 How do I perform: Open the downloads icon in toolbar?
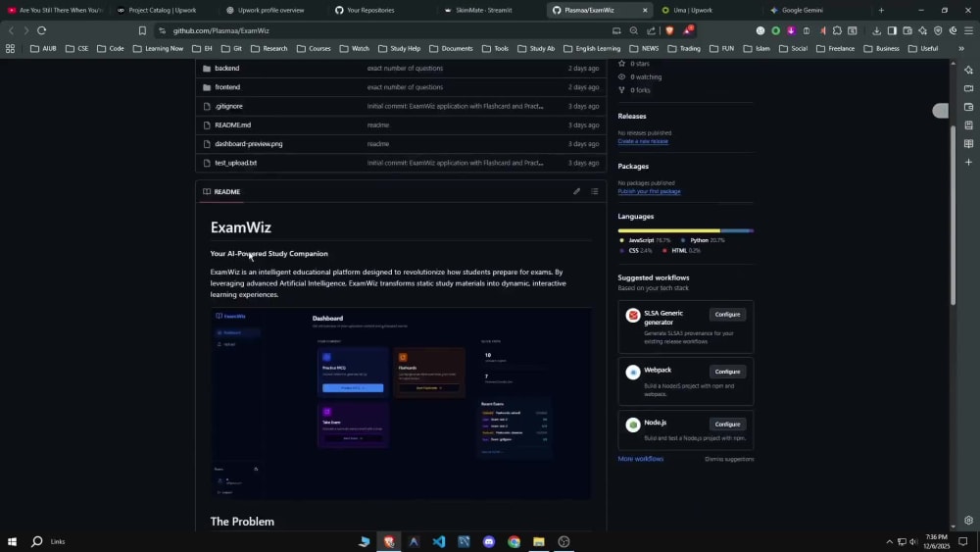click(876, 30)
